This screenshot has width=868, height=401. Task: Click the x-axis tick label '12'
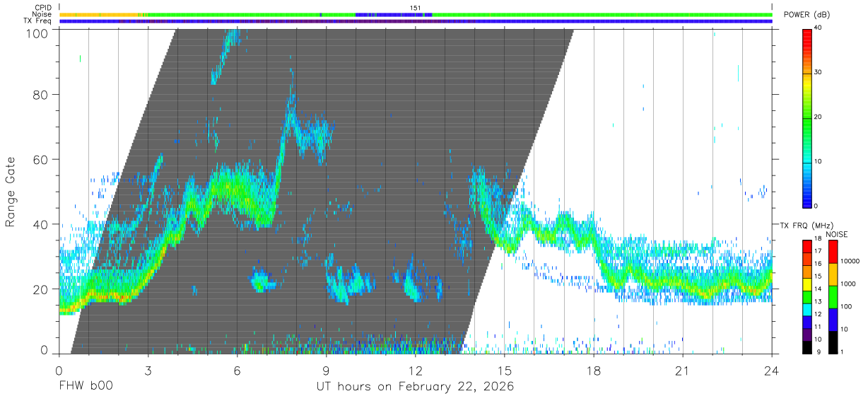coord(415,371)
